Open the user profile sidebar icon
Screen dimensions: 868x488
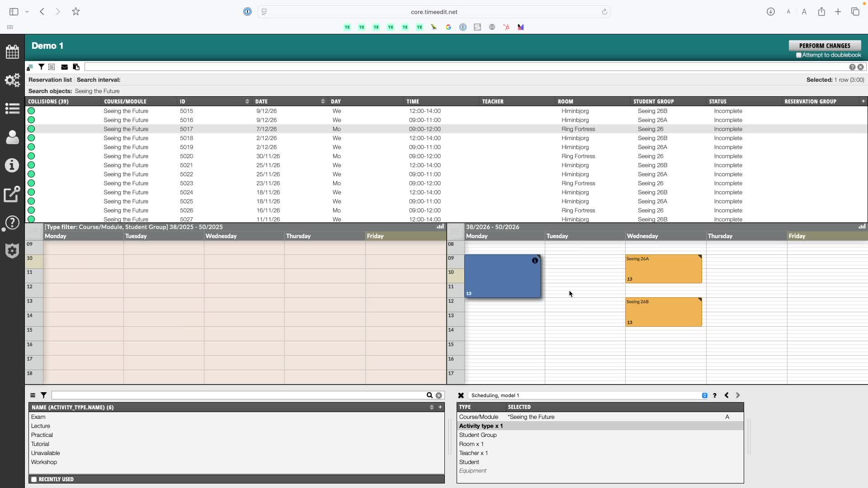12,137
